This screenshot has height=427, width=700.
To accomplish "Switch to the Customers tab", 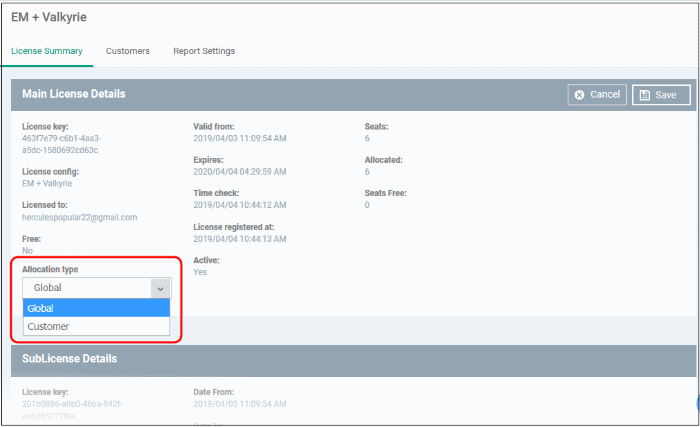I will [128, 51].
